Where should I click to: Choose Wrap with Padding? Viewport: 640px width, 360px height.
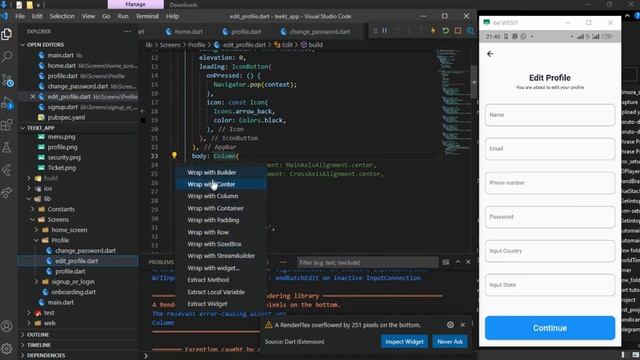[x=221, y=220]
